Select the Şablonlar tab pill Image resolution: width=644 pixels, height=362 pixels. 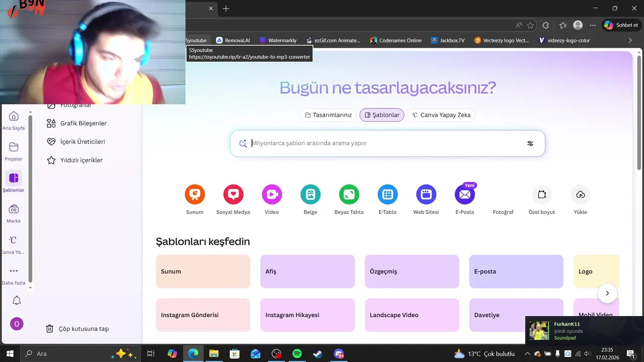coord(382,115)
